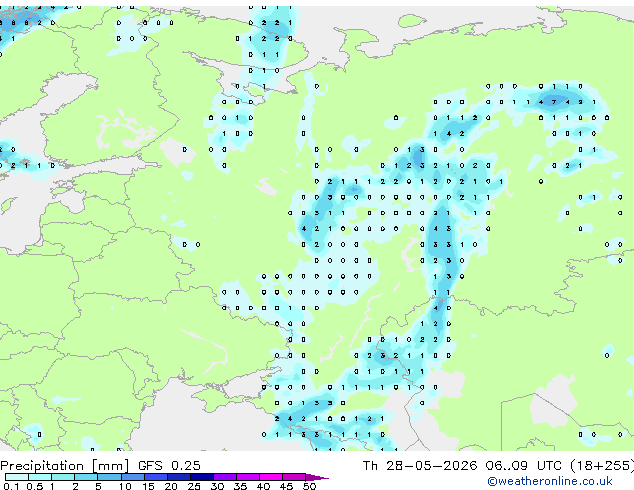Click the above-50 mm legend arrow tip

tap(317, 477)
